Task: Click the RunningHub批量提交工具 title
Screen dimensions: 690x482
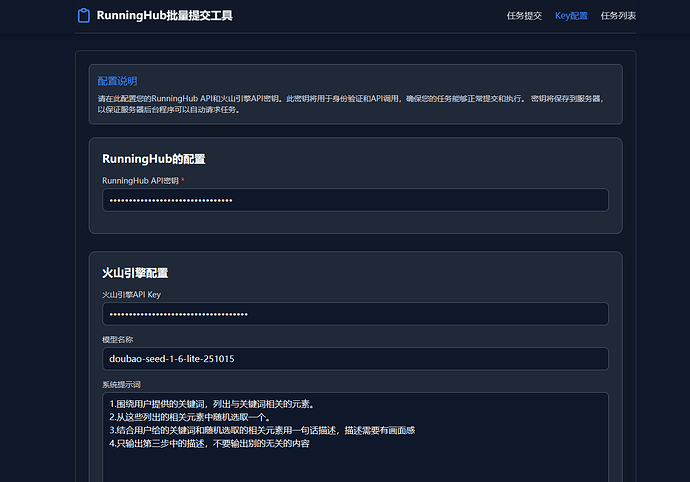Action: coord(165,15)
